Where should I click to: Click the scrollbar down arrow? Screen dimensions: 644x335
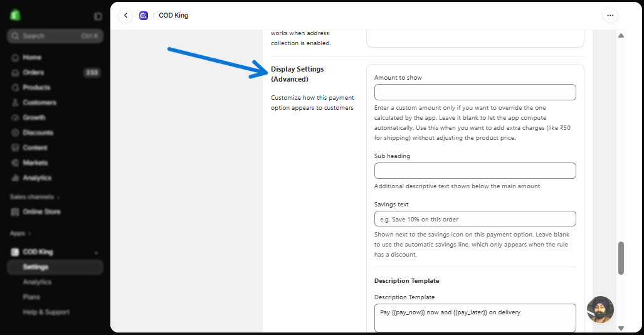(621, 328)
